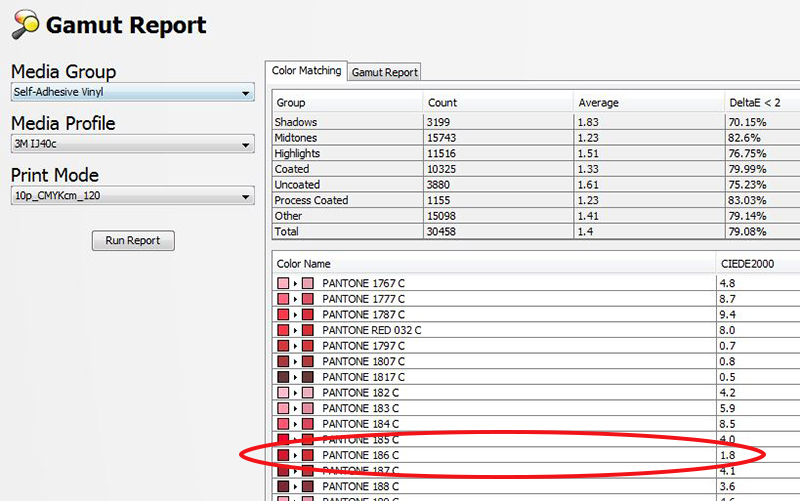Click the Gamut Report magnifier icon
This screenshot has height=501, width=800.
pos(26,24)
